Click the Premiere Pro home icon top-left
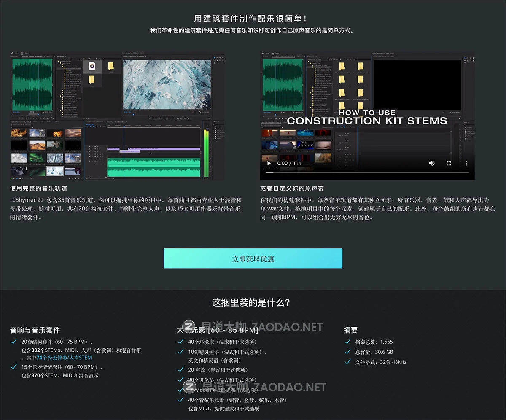The width and height of the screenshot is (506, 420). point(12,53)
